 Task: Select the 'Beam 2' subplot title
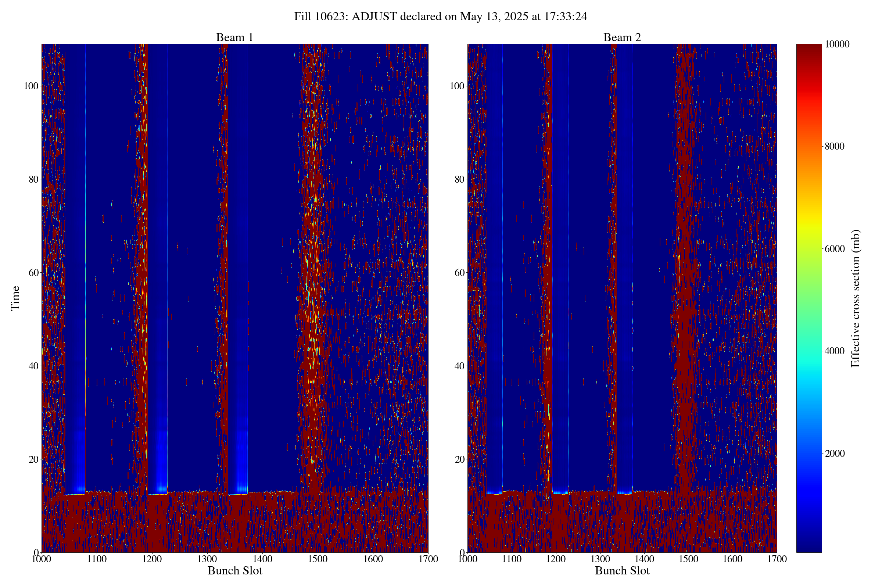click(622, 37)
